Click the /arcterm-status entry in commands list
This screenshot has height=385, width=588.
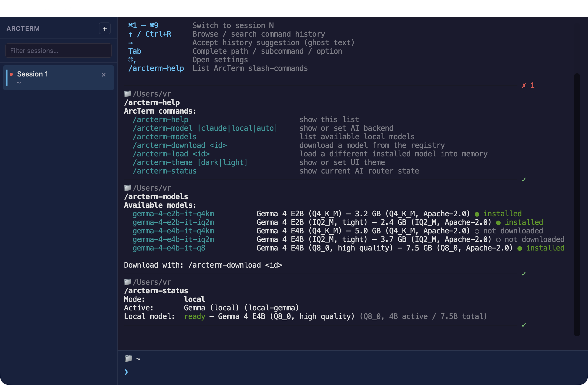pyautogui.click(x=165, y=171)
